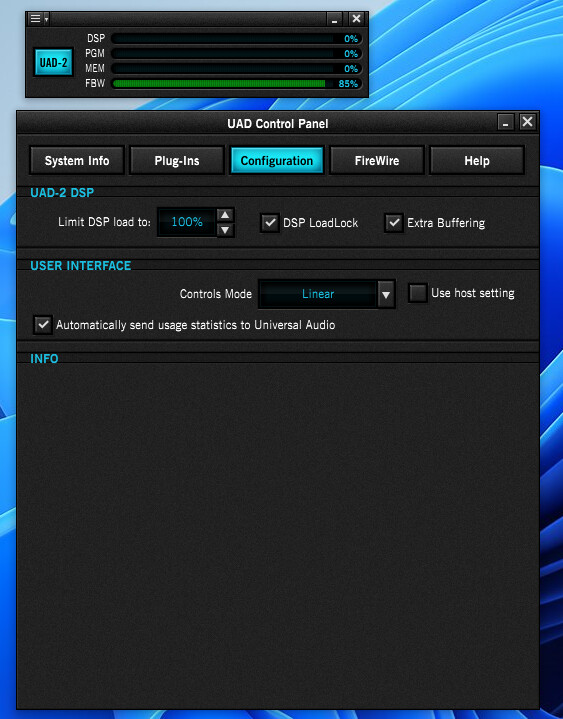Screen dimensions: 563x719
Task: Disable the Extra Buffering checkbox
Action: coord(394,223)
